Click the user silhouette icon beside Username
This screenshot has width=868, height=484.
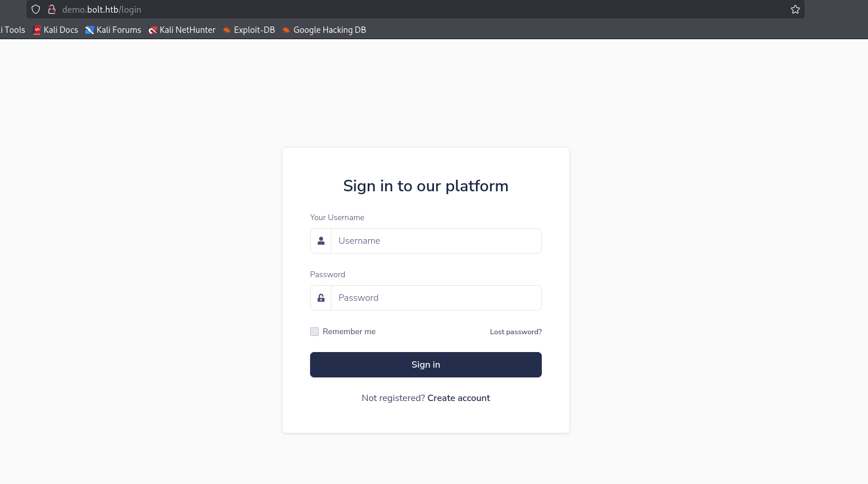(321, 241)
